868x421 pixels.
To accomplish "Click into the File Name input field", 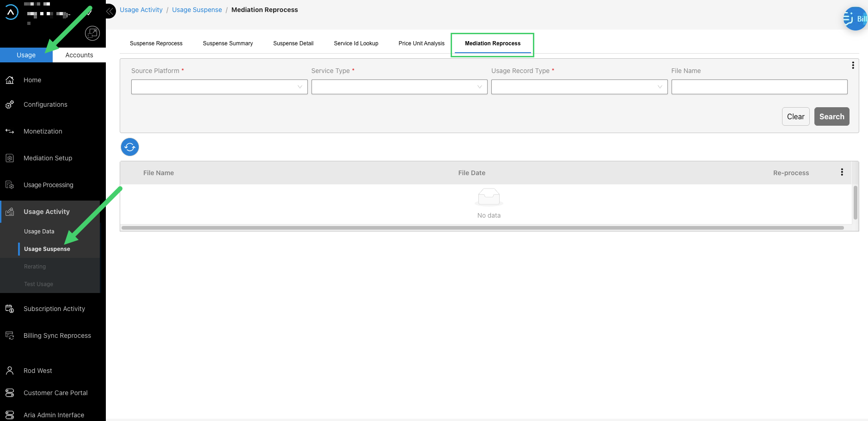I will pyautogui.click(x=759, y=87).
